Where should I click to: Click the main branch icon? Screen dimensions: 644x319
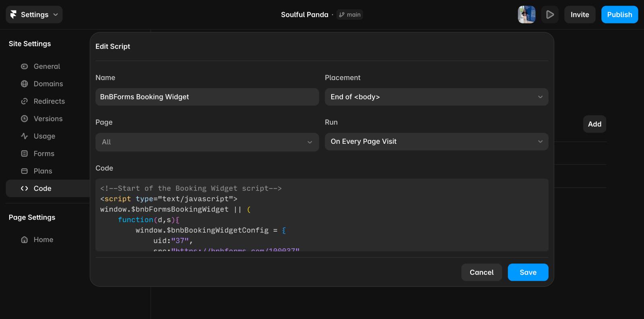point(342,14)
